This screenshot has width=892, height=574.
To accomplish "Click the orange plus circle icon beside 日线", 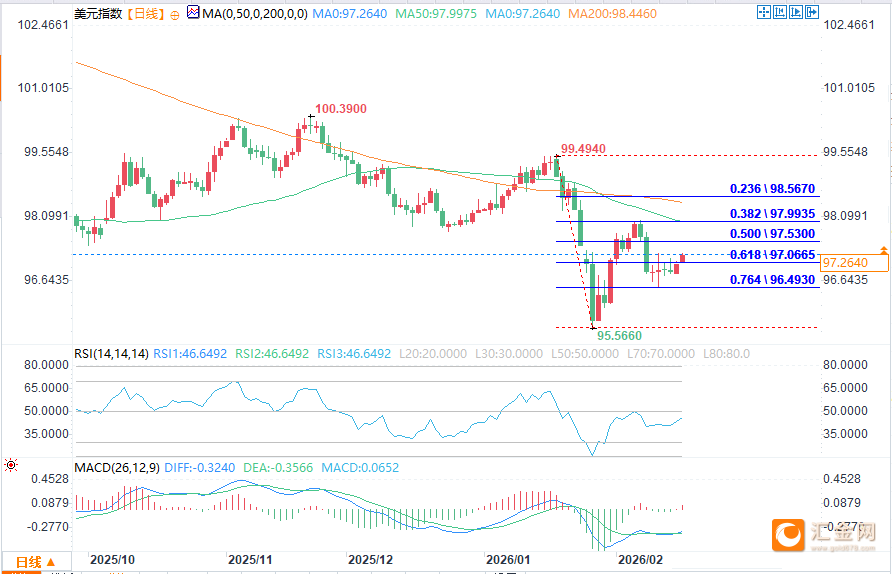I will (x=175, y=15).
